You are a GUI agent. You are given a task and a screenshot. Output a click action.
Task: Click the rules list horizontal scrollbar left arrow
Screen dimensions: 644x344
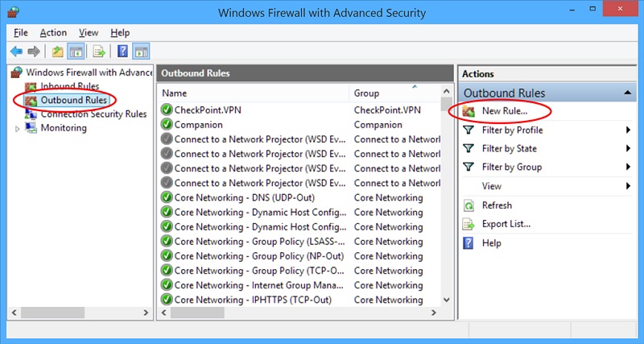tap(163, 313)
